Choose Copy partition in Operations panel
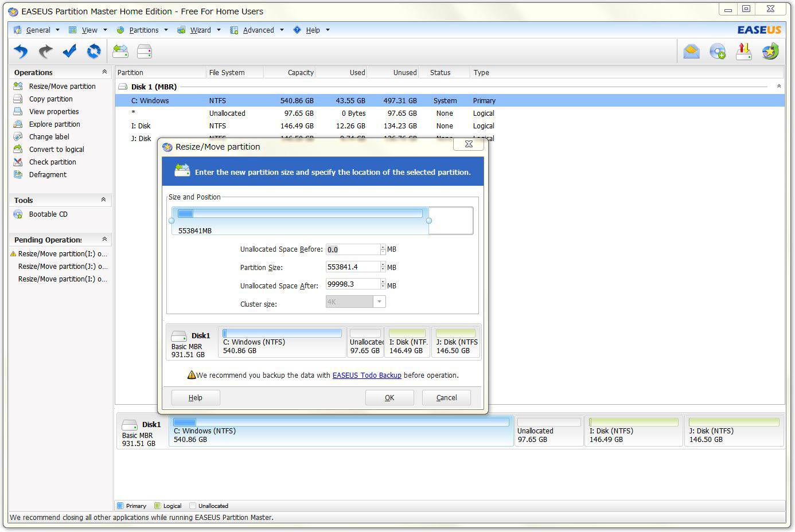This screenshot has width=795, height=532. point(51,99)
